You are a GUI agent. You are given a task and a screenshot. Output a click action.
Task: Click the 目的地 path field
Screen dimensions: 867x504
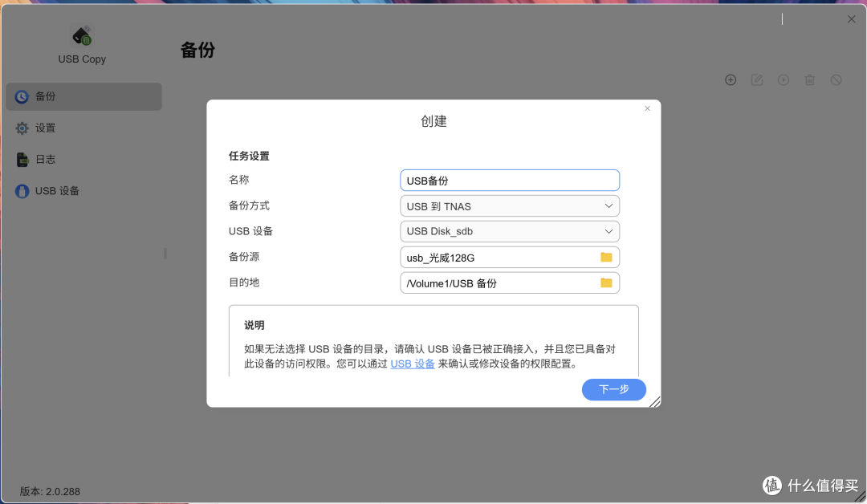pos(510,283)
